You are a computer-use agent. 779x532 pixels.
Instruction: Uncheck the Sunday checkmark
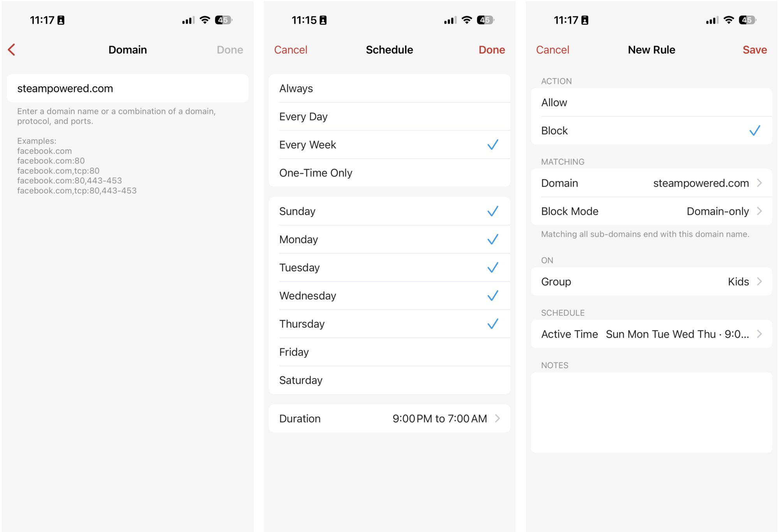click(x=492, y=211)
